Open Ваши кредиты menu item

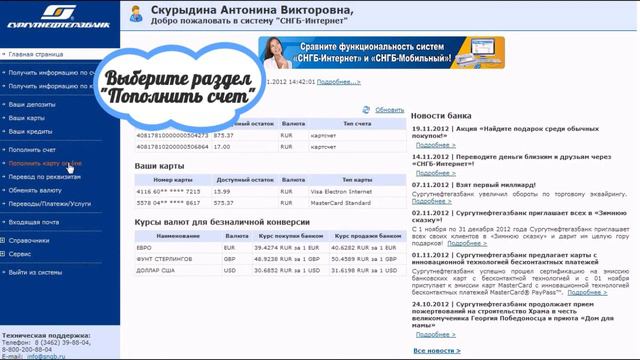pos(30,131)
